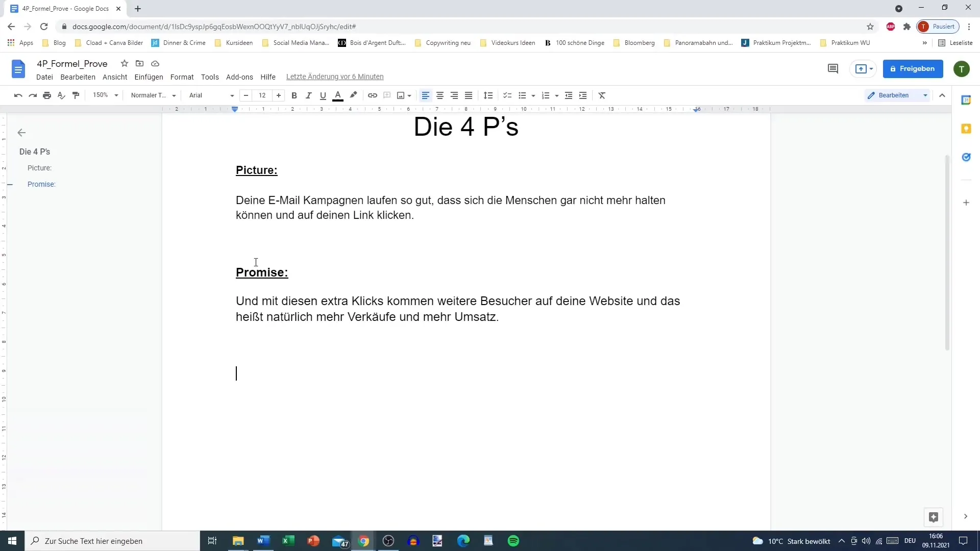Align text left
The image size is (980, 551).
click(425, 95)
